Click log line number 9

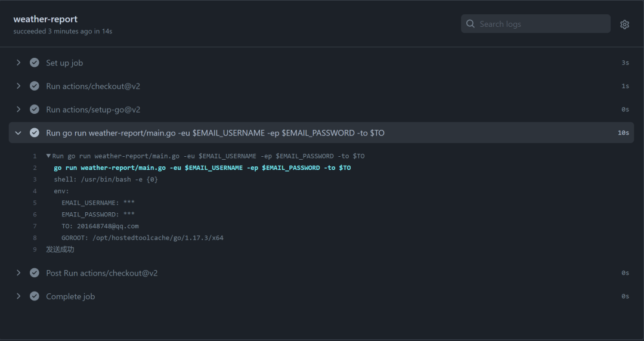[35, 249]
